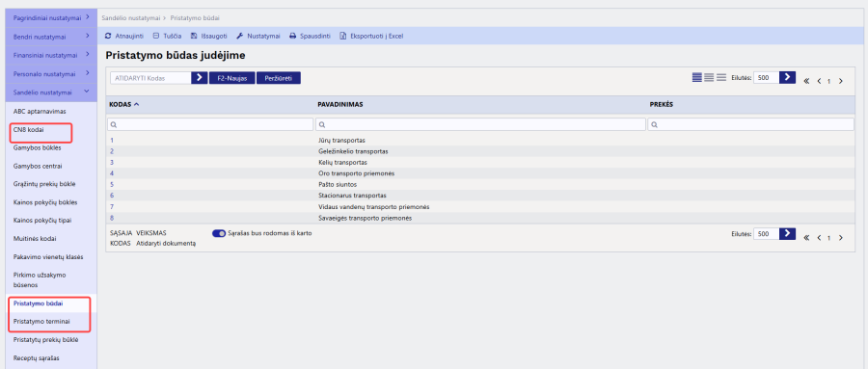This screenshot has width=868, height=369.
Task: Open Pristatymo terminai sidebar item
Action: (41, 322)
